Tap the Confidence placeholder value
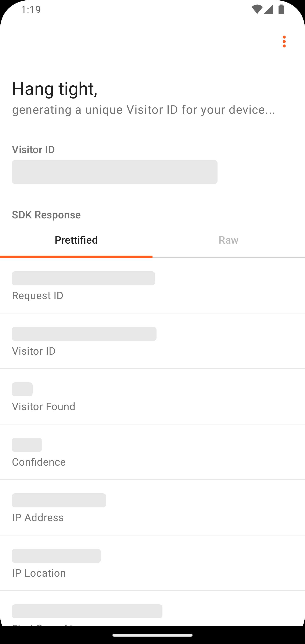The height and width of the screenshot is (644, 305). pos(27,445)
